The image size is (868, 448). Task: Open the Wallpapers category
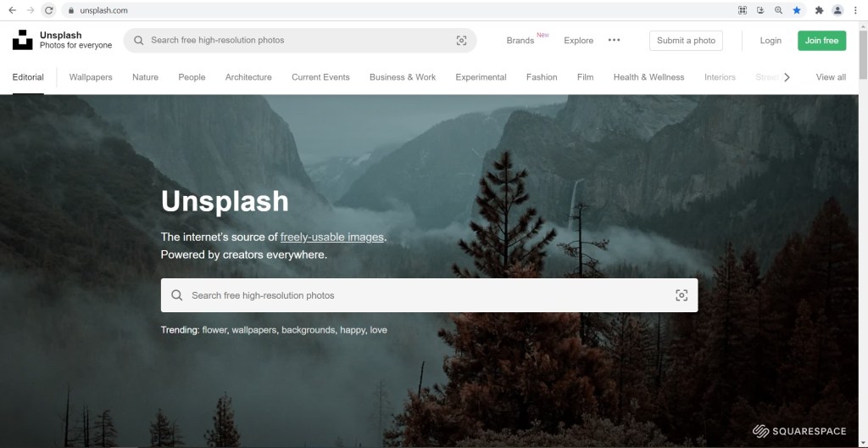[x=91, y=77]
